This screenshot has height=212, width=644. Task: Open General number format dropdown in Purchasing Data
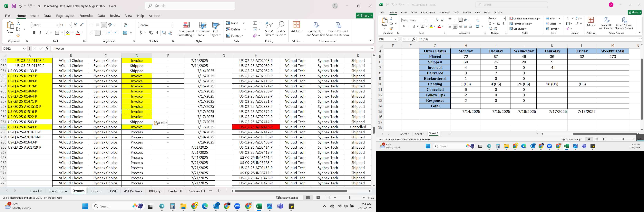coord(171,25)
